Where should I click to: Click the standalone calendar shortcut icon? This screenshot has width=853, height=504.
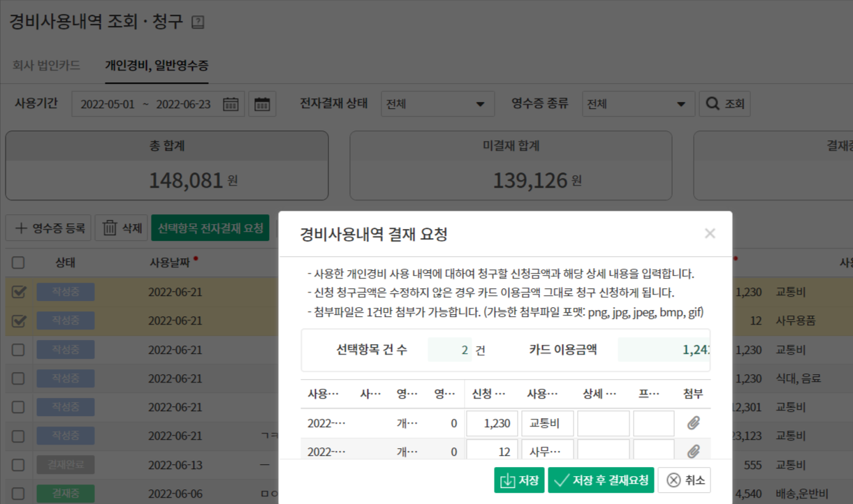pos(261,103)
